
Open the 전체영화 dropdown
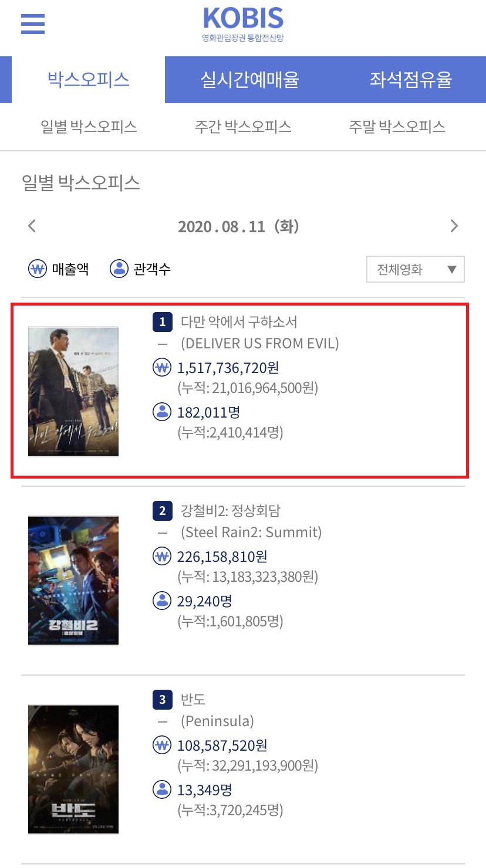(x=416, y=270)
